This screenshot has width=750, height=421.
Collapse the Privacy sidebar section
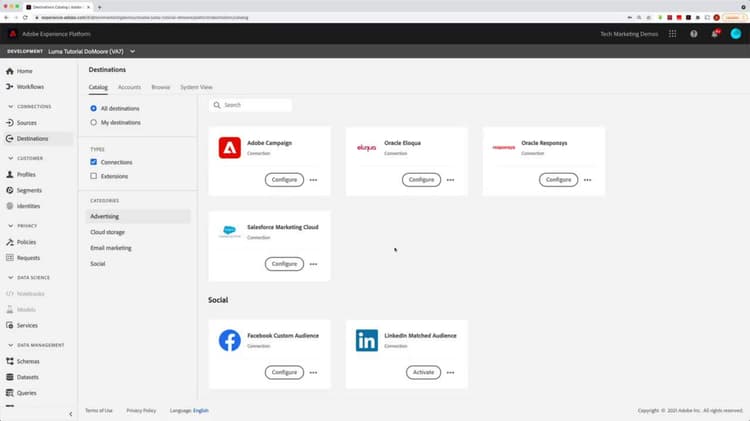click(11, 225)
